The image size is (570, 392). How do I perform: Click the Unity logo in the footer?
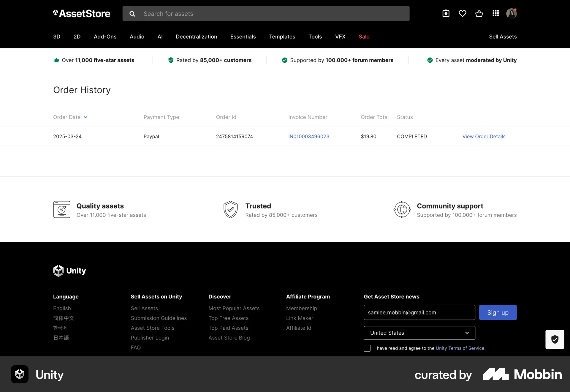point(69,271)
